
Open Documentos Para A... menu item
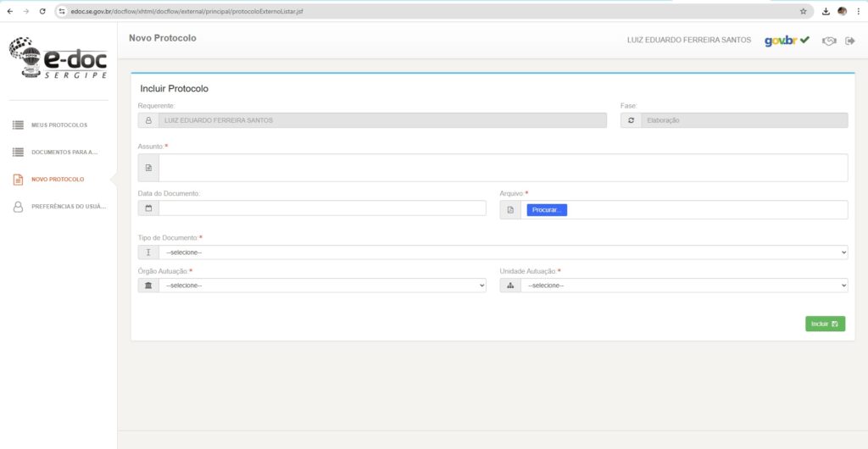[64, 152]
